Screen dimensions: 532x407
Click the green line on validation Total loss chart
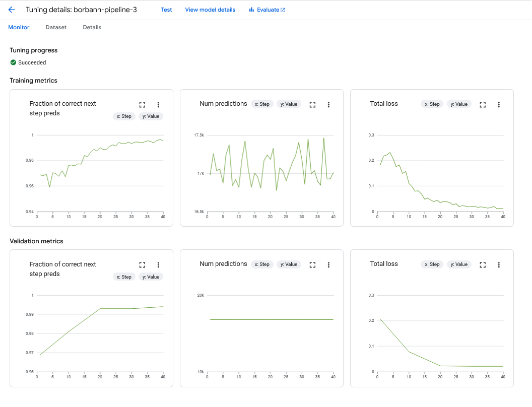pos(453,365)
